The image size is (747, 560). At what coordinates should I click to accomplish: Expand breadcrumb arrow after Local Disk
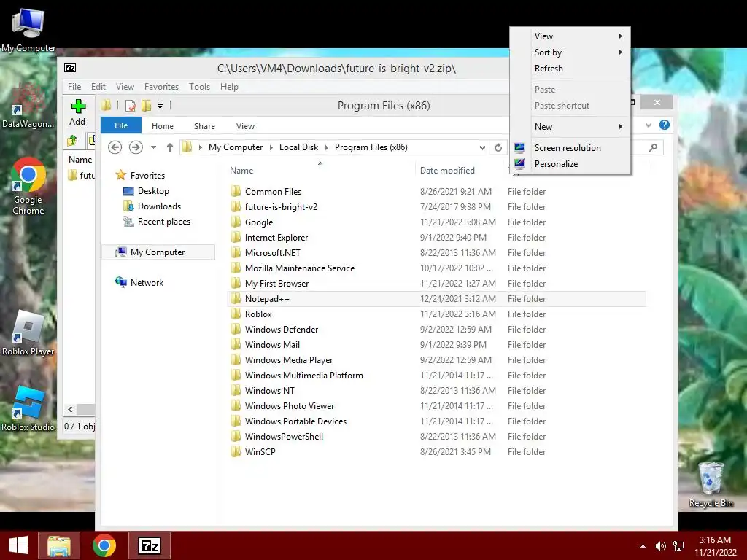pyautogui.click(x=326, y=147)
